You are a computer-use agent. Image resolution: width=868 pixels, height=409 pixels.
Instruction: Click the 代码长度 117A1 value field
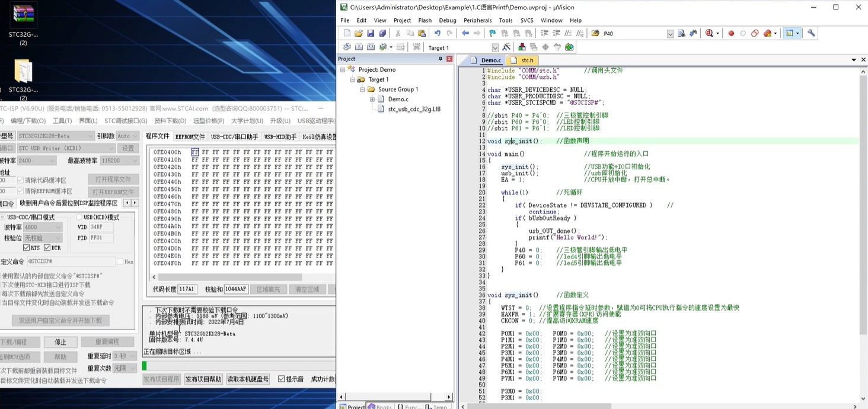pyautogui.click(x=187, y=289)
